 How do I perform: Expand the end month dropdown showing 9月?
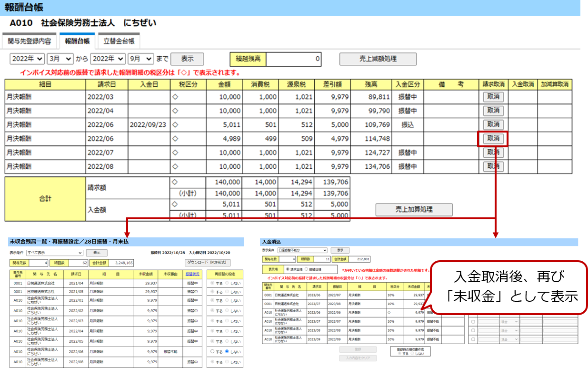click(141, 59)
